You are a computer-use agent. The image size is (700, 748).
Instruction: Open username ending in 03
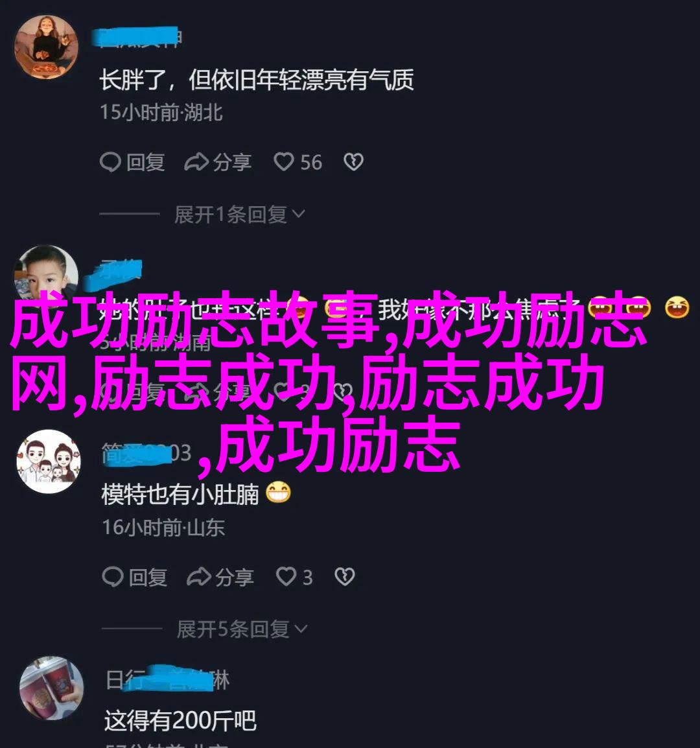[x=146, y=452]
